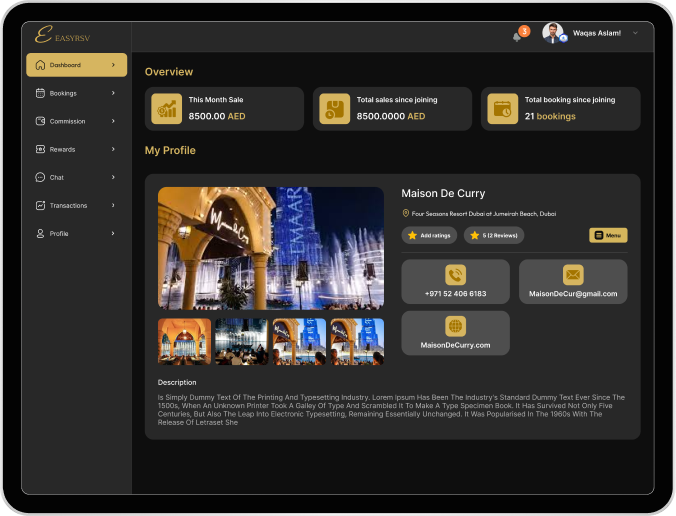Click the phone call icon

click(456, 275)
